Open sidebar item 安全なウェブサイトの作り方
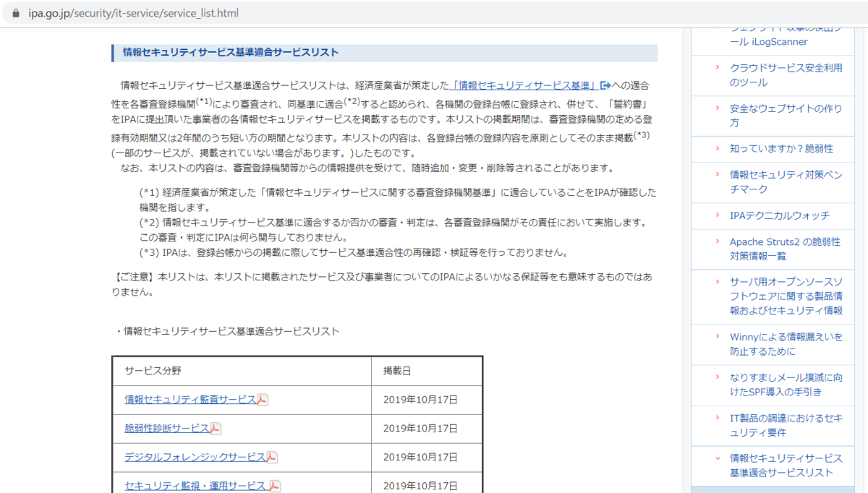868x493 pixels. click(786, 115)
